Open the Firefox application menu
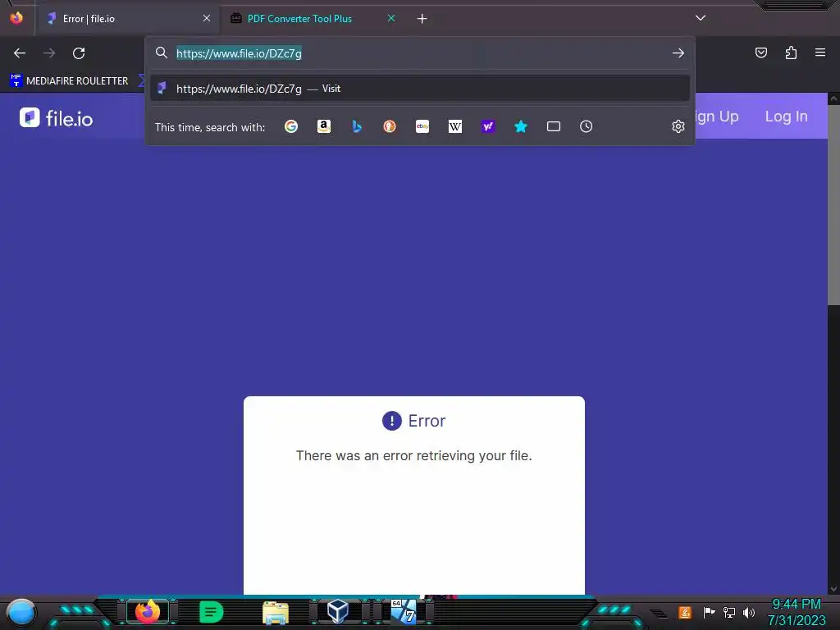The image size is (840, 630). 820,52
